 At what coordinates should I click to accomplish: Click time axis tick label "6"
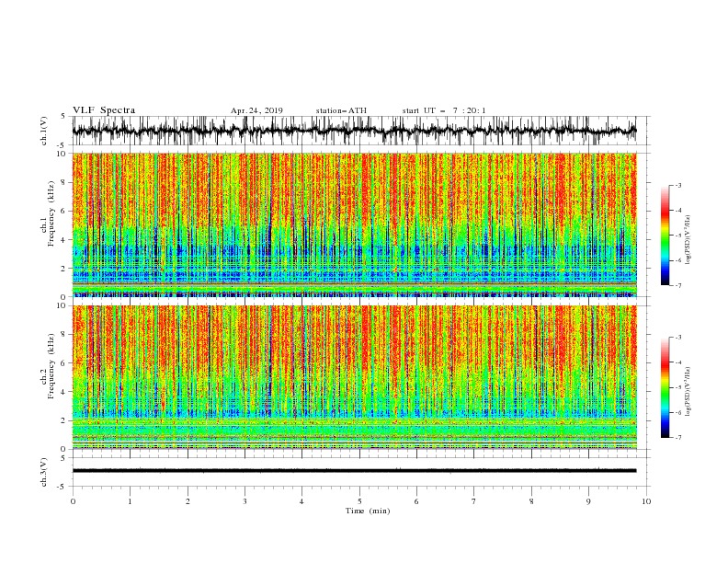(x=417, y=501)
